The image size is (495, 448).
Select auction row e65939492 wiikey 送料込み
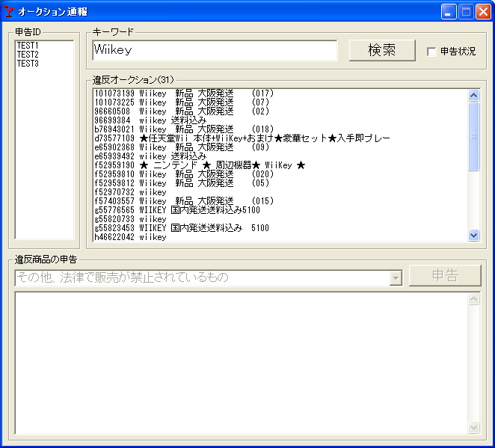pos(280,156)
